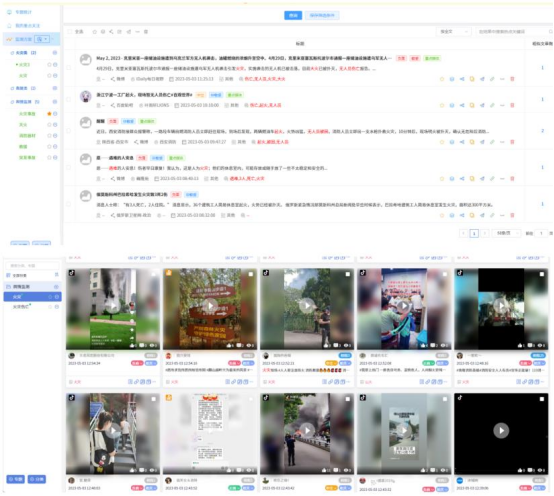The height and width of the screenshot is (496, 554).
Task: Click sort icon beside the all-topics item in lower sidebar
Action: coord(56,275)
